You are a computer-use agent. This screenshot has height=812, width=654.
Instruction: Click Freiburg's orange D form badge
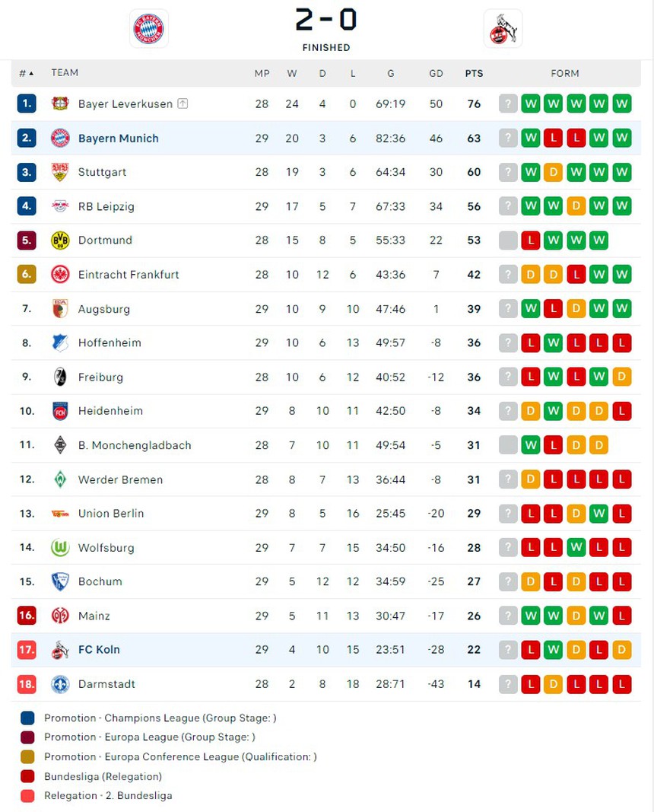coord(622,377)
